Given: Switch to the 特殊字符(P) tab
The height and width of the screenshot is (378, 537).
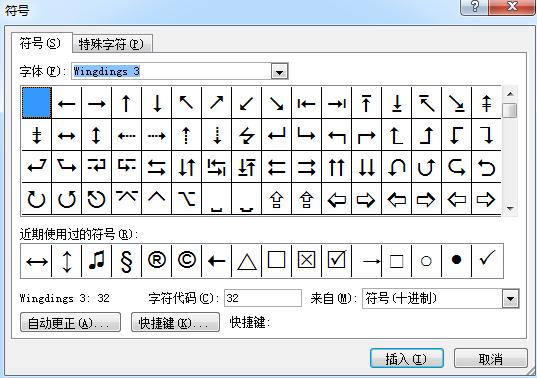Looking at the screenshot, I should (112, 44).
